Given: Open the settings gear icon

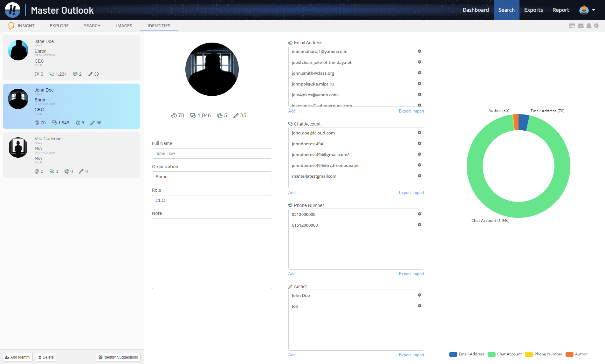Looking at the screenshot, I should pos(596,26).
